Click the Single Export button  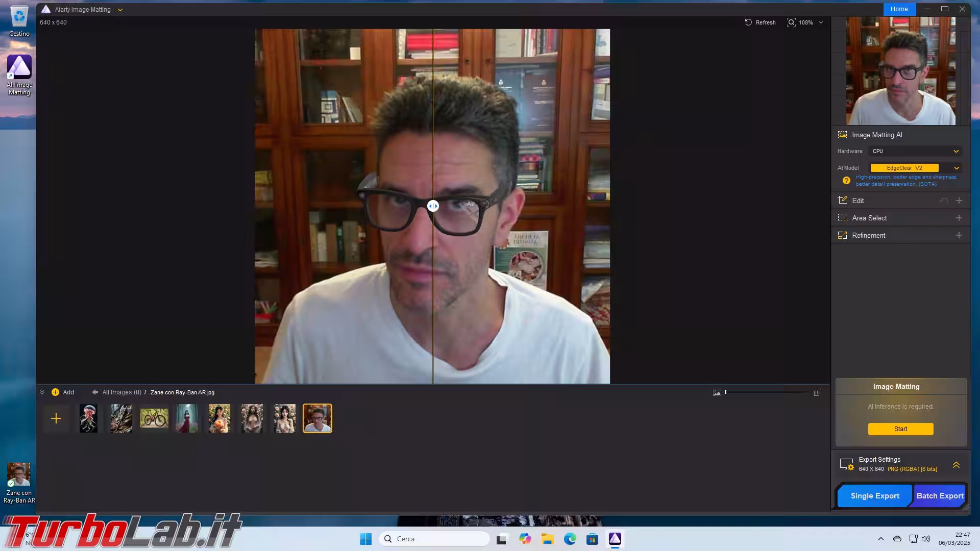click(875, 496)
